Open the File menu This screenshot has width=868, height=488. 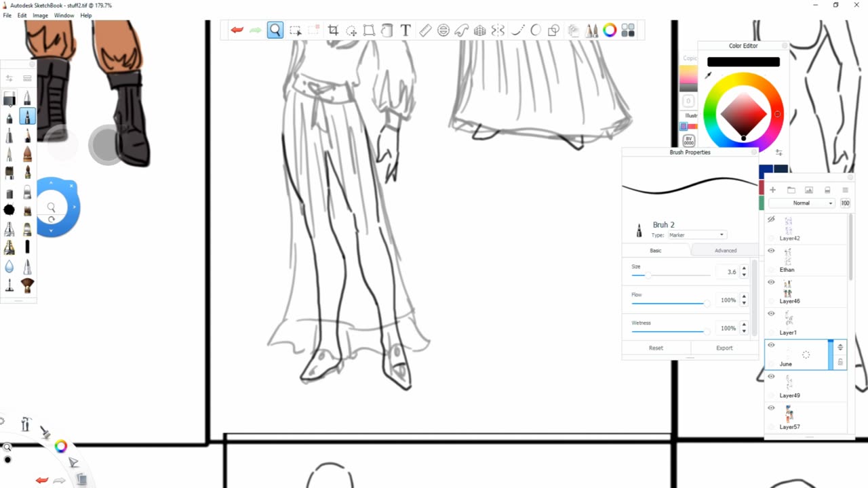coord(7,15)
